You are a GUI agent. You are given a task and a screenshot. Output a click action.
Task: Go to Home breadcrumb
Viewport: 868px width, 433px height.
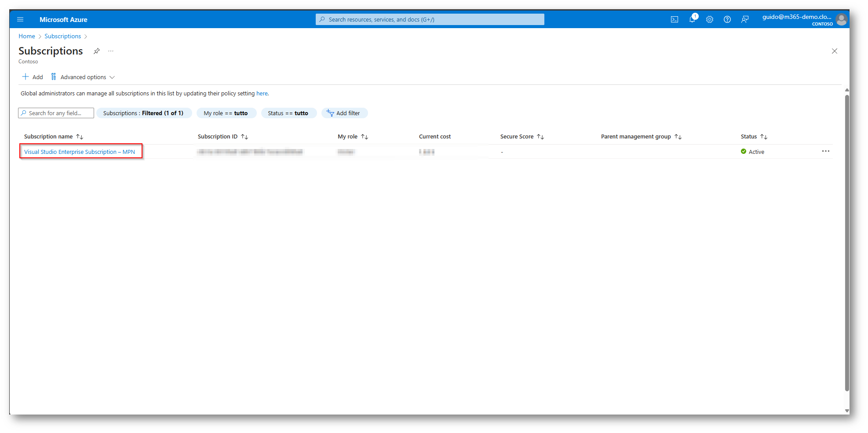[27, 36]
